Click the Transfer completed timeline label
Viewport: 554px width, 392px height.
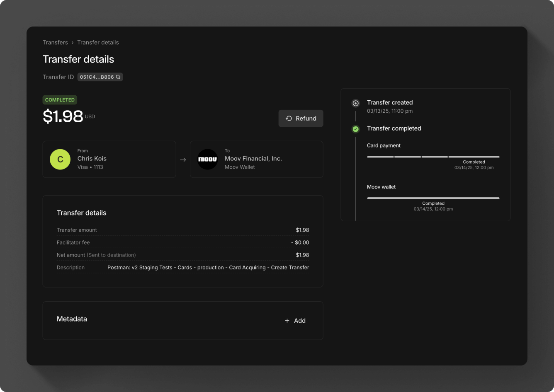click(394, 128)
